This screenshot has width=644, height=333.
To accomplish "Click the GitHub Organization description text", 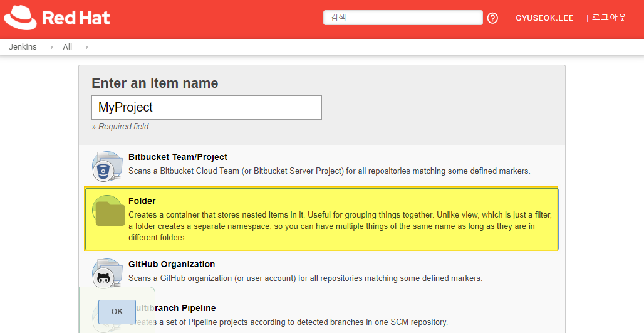I will pos(305,278).
